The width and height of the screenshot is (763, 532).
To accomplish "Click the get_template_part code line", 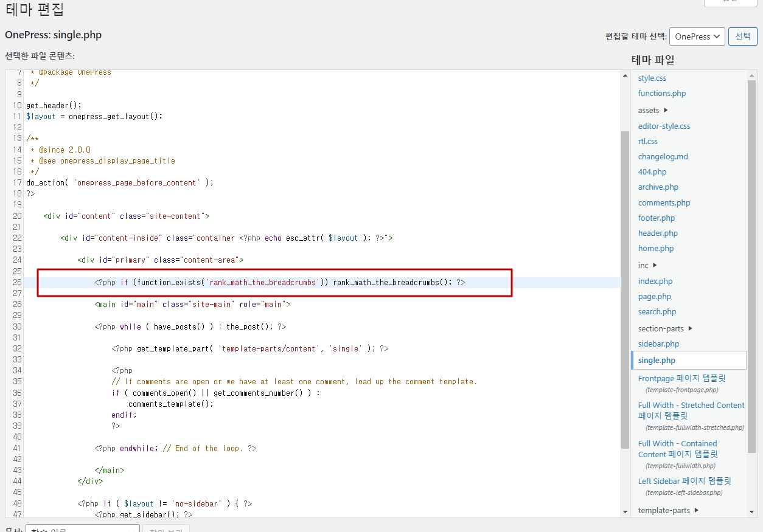I will [x=250, y=348].
